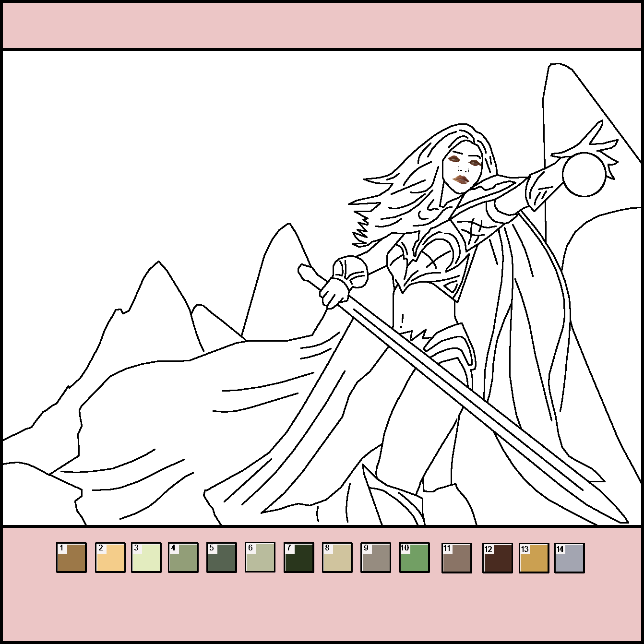
Task: Pick blue-gray swatch number 14
Action: click(570, 559)
